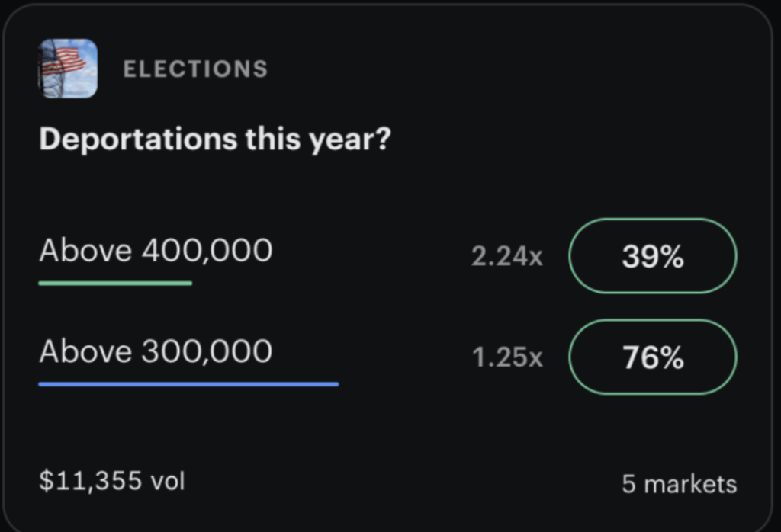Click the right end of the blue progress bar

pyautogui.click(x=334, y=384)
